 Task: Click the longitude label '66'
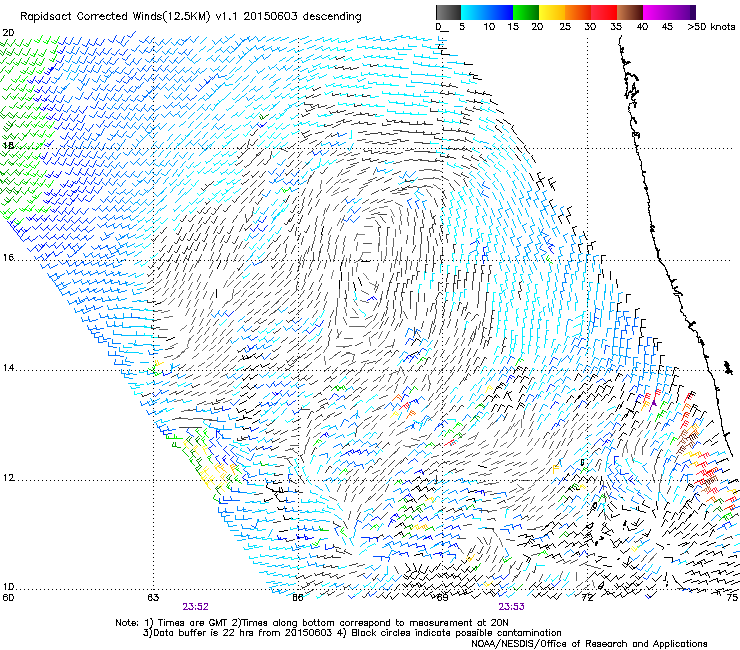pos(297,598)
